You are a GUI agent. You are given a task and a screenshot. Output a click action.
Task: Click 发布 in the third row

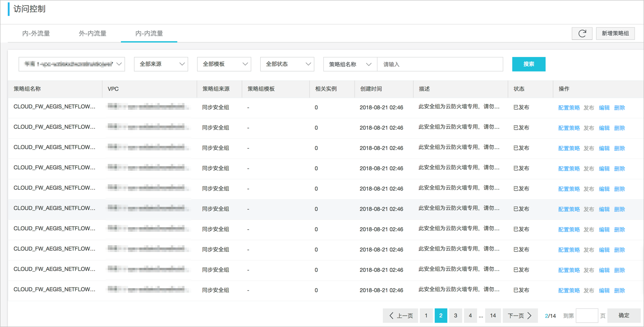click(589, 149)
